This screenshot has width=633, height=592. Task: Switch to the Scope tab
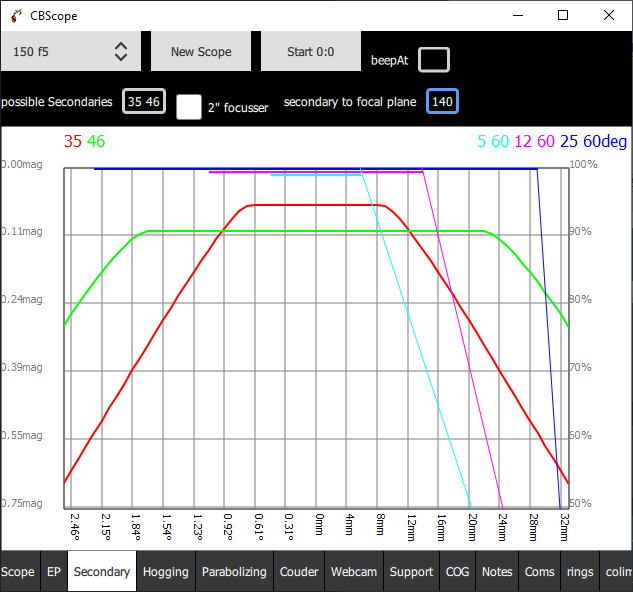click(x=18, y=572)
